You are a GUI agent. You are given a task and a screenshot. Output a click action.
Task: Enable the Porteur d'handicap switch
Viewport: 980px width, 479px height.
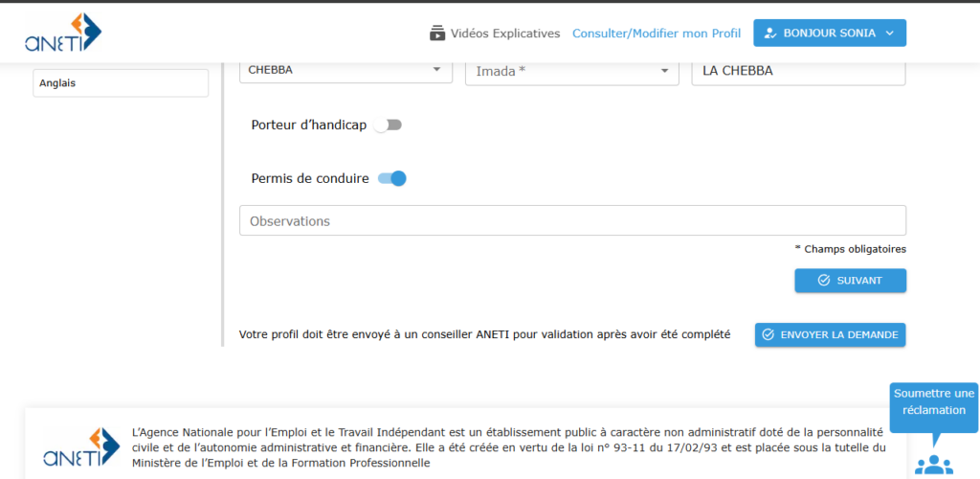tap(389, 125)
